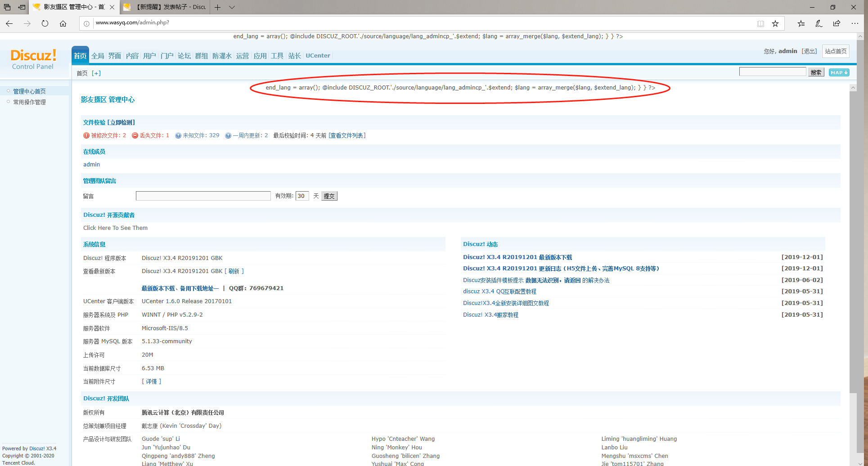Click the 立即检测 link
Viewport: 868px width, 466px height.
[121, 122]
